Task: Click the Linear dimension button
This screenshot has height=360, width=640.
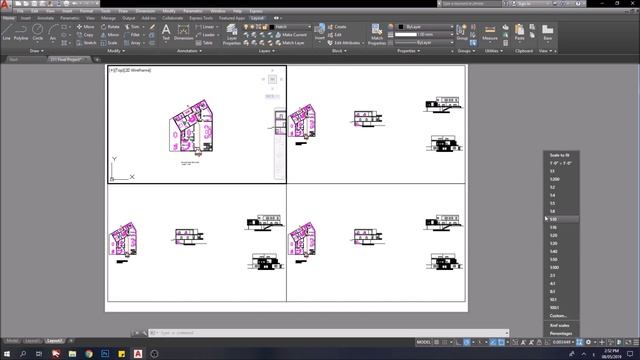Action: point(205,27)
